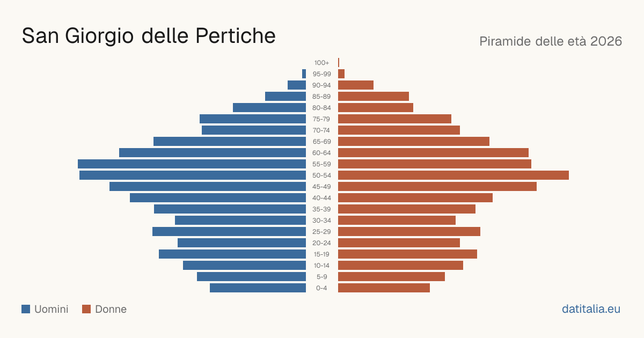Select the men's bar for age 80-84
The height and width of the screenshot is (338, 644).
point(269,107)
